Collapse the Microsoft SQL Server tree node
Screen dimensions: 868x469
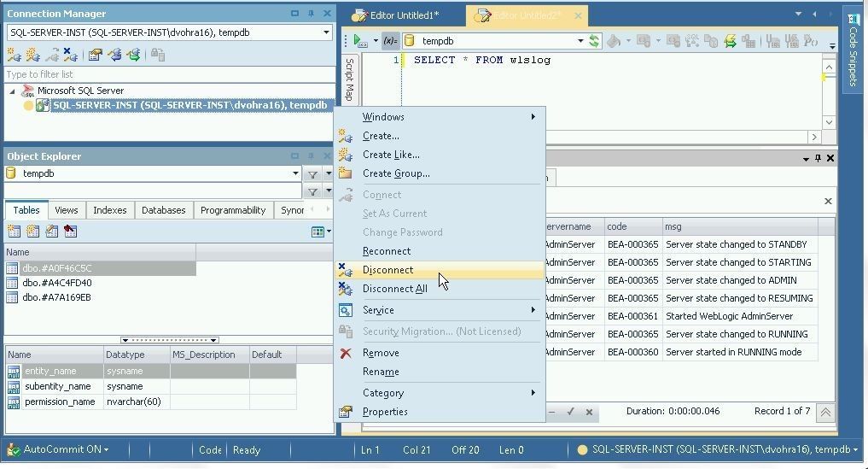click(12, 91)
